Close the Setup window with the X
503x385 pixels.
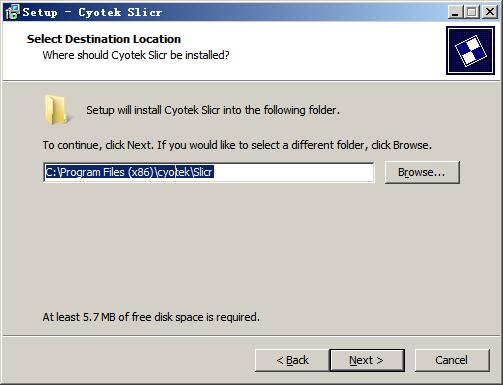pyautogui.click(x=490, y=12)
